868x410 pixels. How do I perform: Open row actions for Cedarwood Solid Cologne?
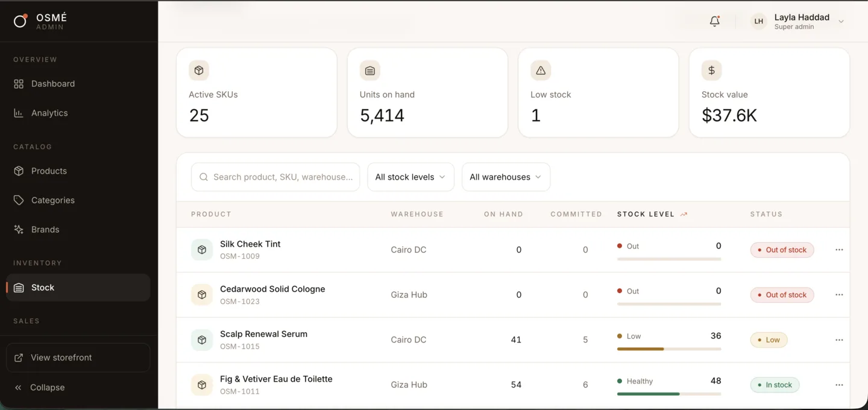coord(839,295)
